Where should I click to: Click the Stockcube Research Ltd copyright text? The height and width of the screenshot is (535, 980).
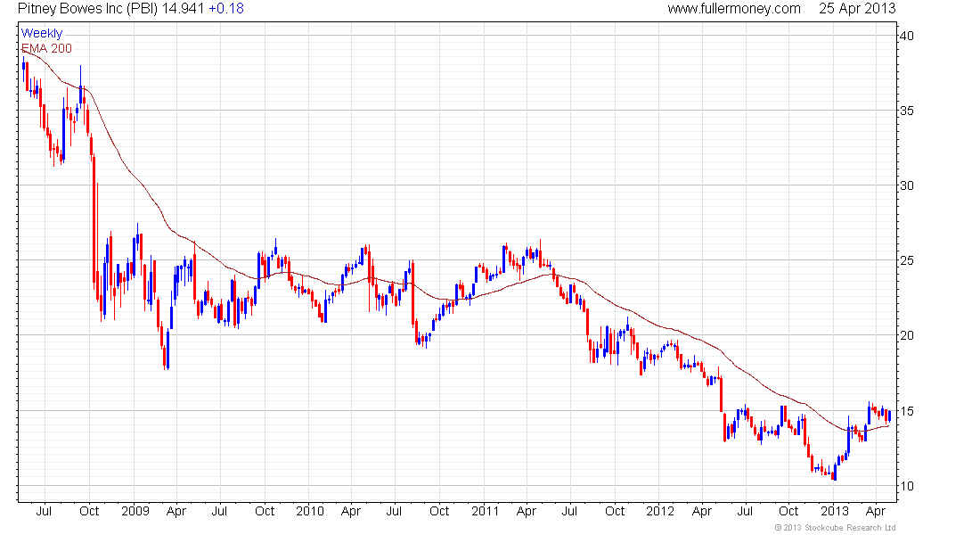[x=835, y=528]
